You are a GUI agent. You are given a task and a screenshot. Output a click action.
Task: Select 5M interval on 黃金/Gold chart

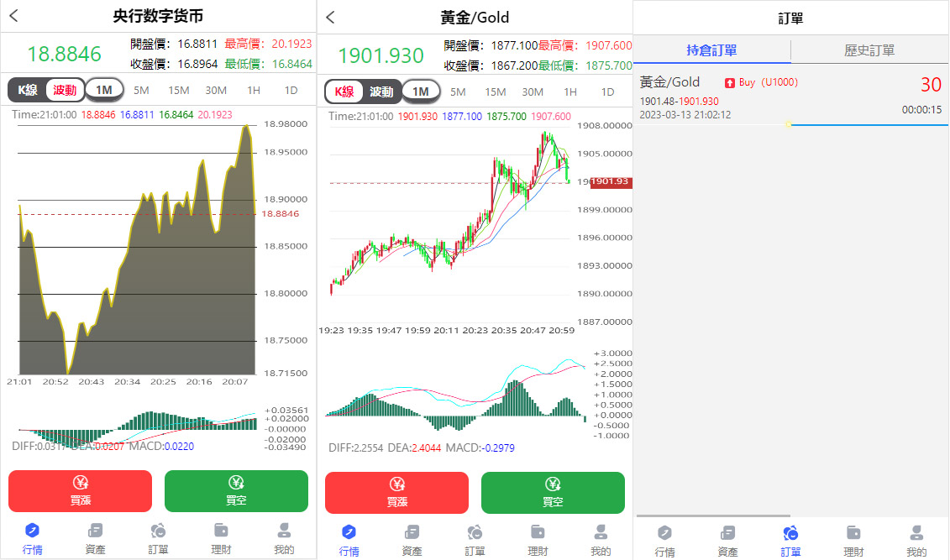click(458, 92)
